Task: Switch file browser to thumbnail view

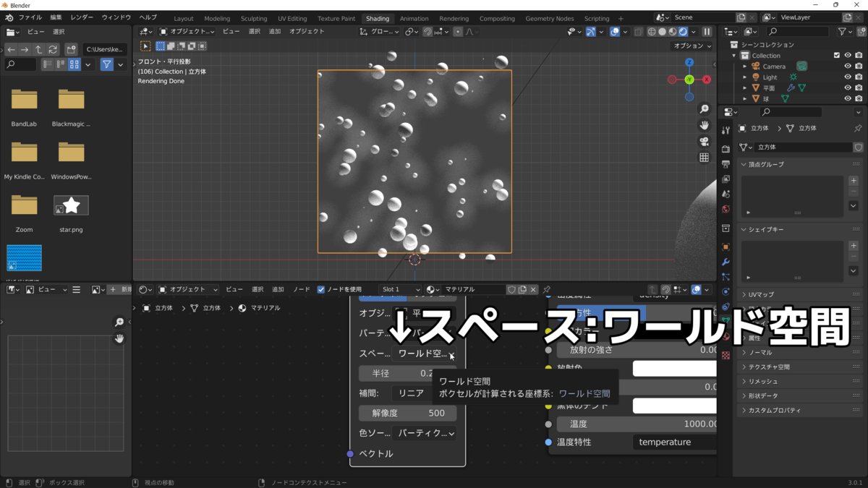Action: [x=75, y=64]
